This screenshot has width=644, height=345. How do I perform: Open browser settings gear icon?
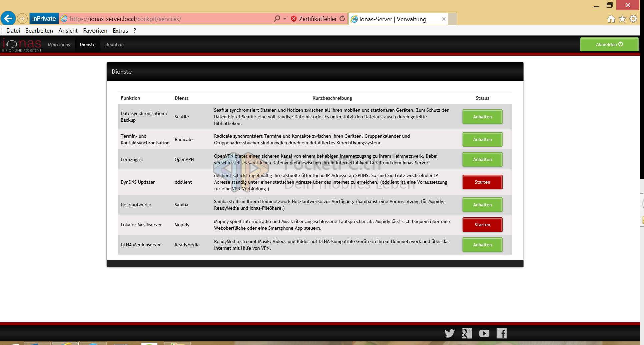point(633,19)
